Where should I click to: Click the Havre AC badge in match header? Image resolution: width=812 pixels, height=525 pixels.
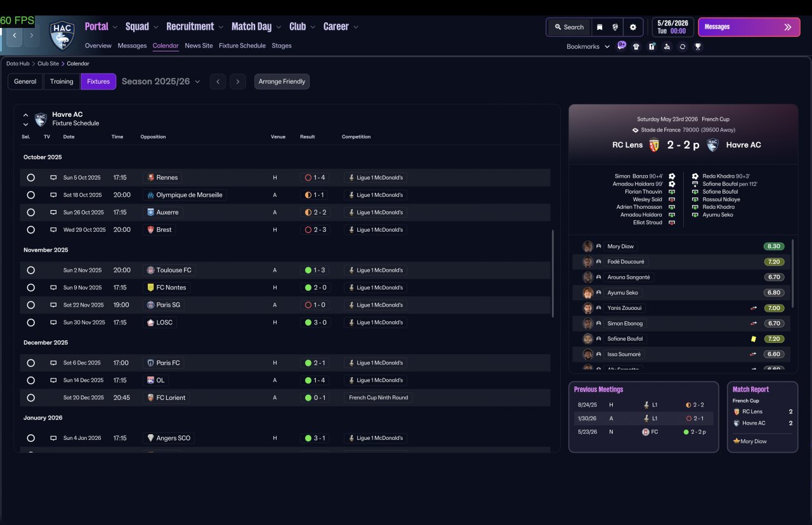click(712, 145)
